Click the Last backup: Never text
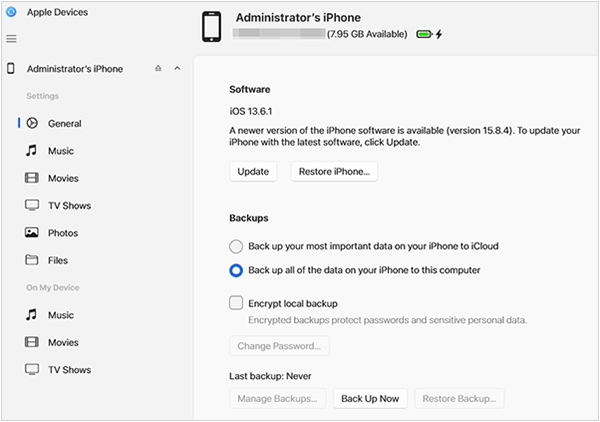 [x=270, y=376]
